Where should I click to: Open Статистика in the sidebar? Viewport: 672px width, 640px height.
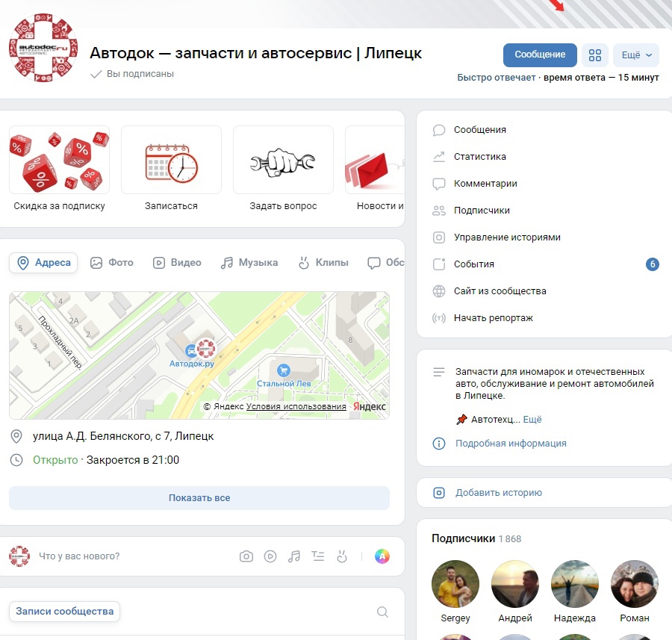pos(544,157)
